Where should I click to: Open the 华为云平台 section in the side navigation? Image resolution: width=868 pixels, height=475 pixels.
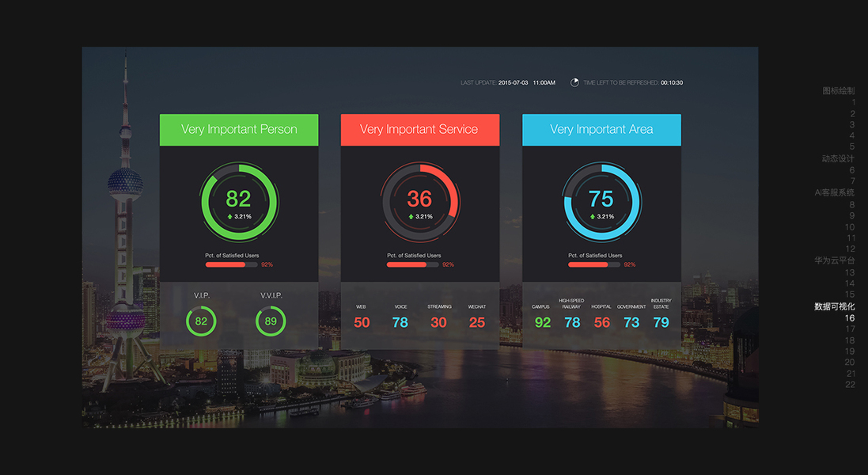834,260
